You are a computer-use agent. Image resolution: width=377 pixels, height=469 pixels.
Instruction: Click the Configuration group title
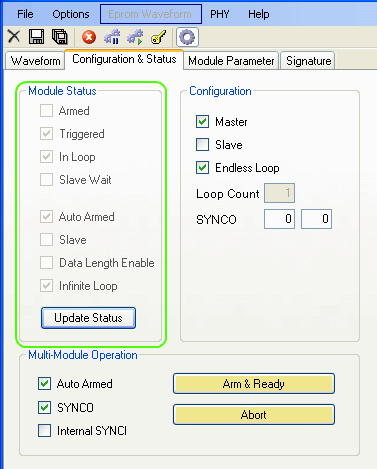[220, 91]
